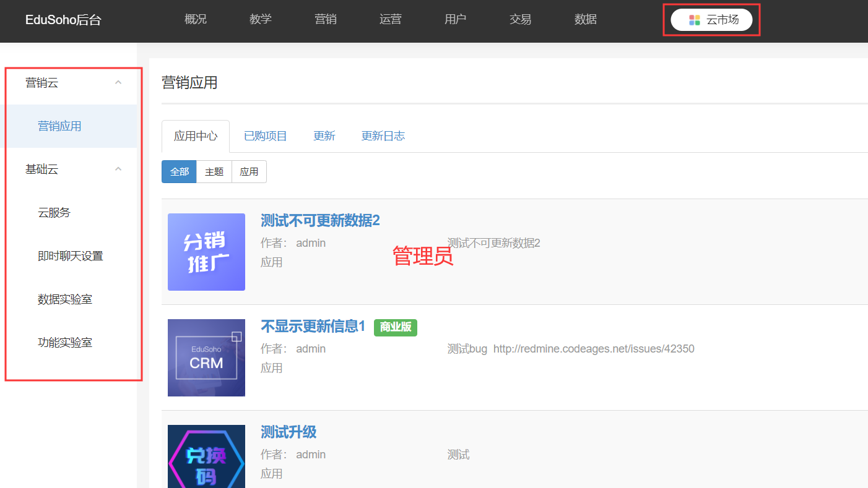Open the 更新 tab

coord(324,136)
